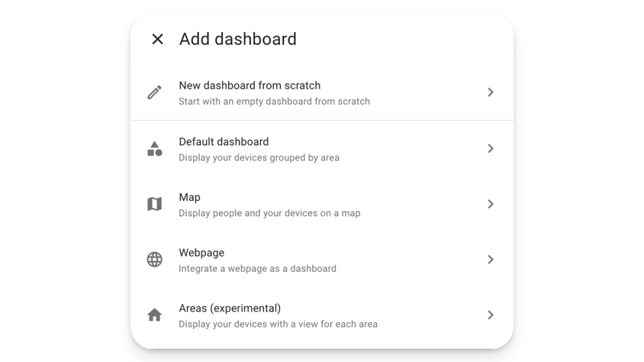Open the Map row chevron arrow
The image size is (644, 362).
pos(490,204)
